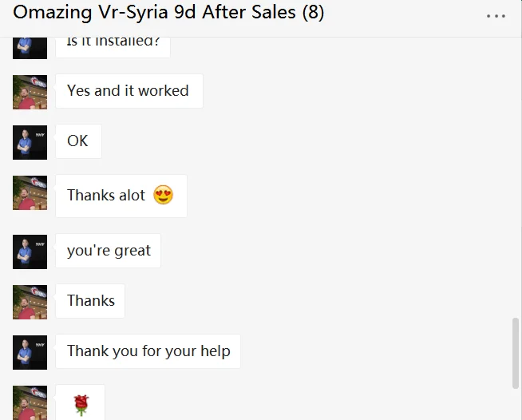
Task: Click the "OK" message bubble
Action: tap(78, 141)
